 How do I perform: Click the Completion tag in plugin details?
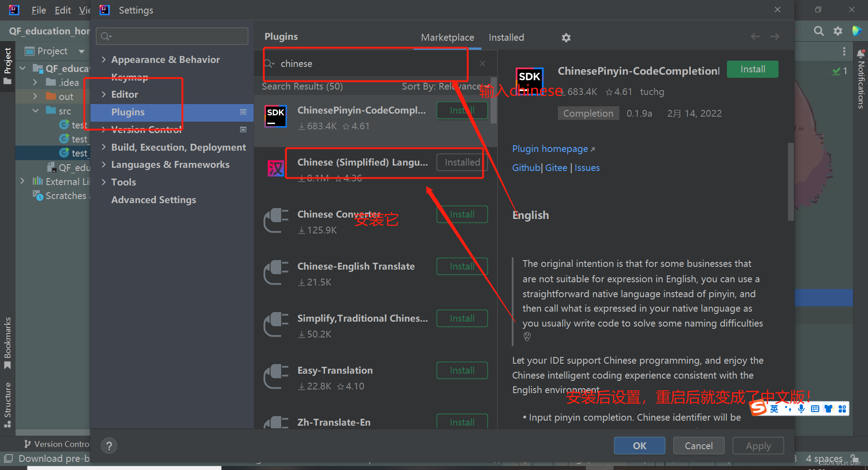coord(588,114)
